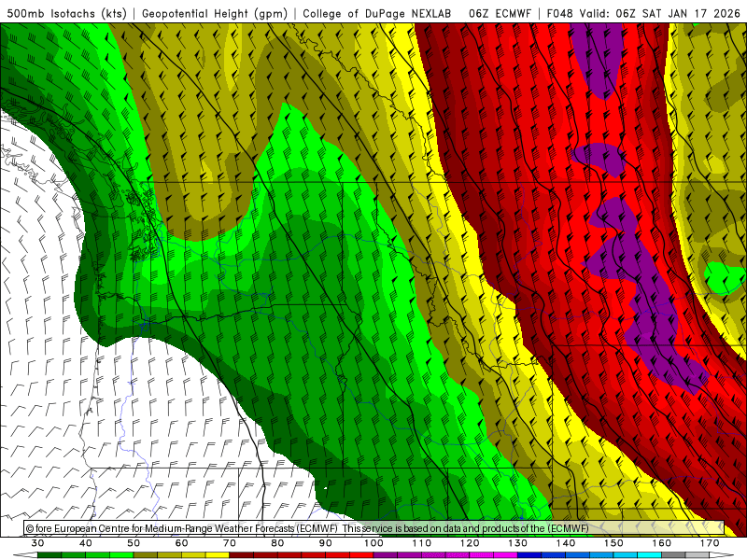Click the legend value 30
This screenshot has height=560, width=747.
tap(37, 543)
